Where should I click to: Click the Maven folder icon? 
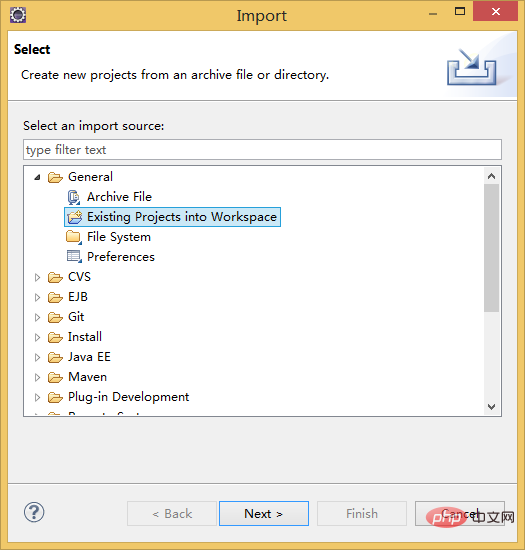pyautogui.click(x=55, y=377)
